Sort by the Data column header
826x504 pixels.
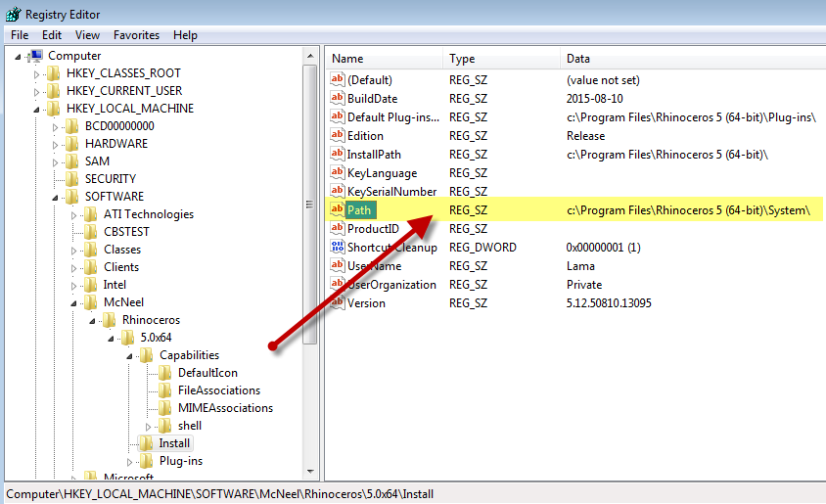(693, 59)
